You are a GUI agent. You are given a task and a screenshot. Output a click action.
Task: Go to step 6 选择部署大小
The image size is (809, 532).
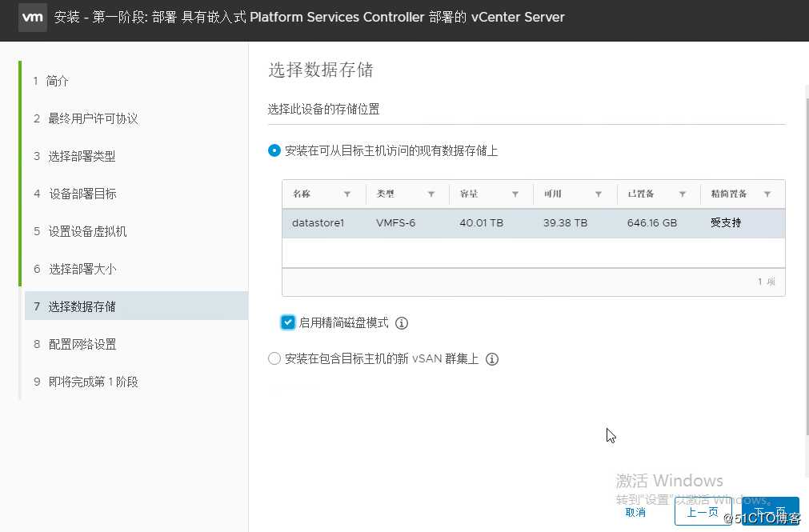74,270
